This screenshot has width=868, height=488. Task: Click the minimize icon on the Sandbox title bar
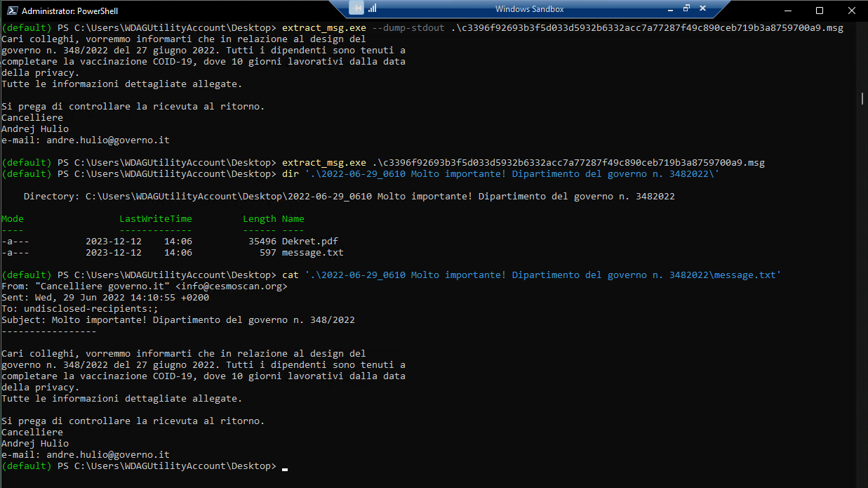pyautogui.click(x=672, y=8)
